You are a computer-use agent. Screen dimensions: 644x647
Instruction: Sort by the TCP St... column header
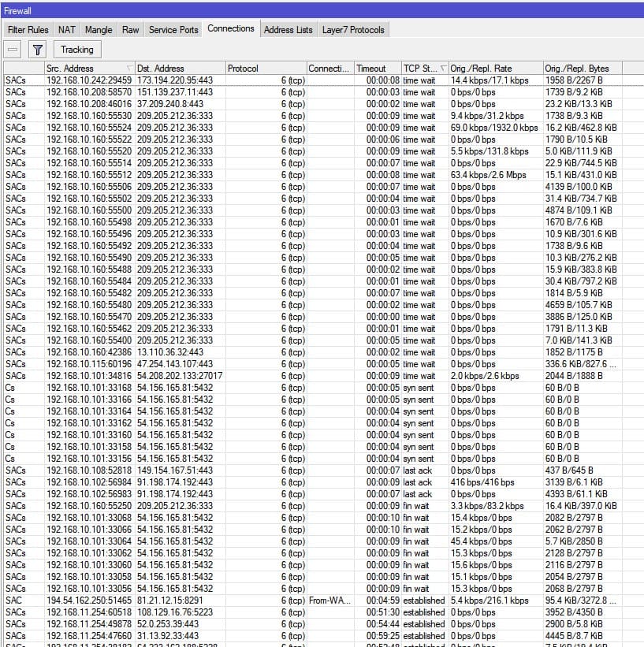tap(425, 69)
